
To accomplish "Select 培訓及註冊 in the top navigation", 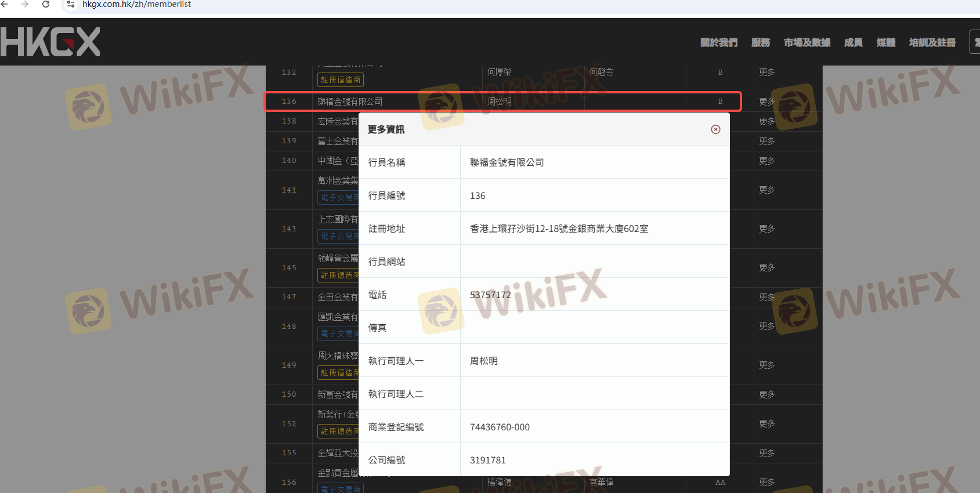I will pyautogui.click(x=932, y=42).
